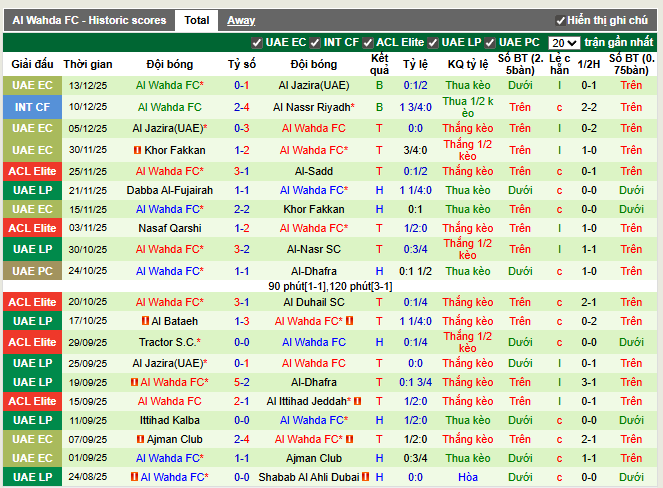The width and height of the screenshot is (663, 488).
Task: Uncheck the ACL Elite filter checkbox
Action: click(x=367, y=43)
